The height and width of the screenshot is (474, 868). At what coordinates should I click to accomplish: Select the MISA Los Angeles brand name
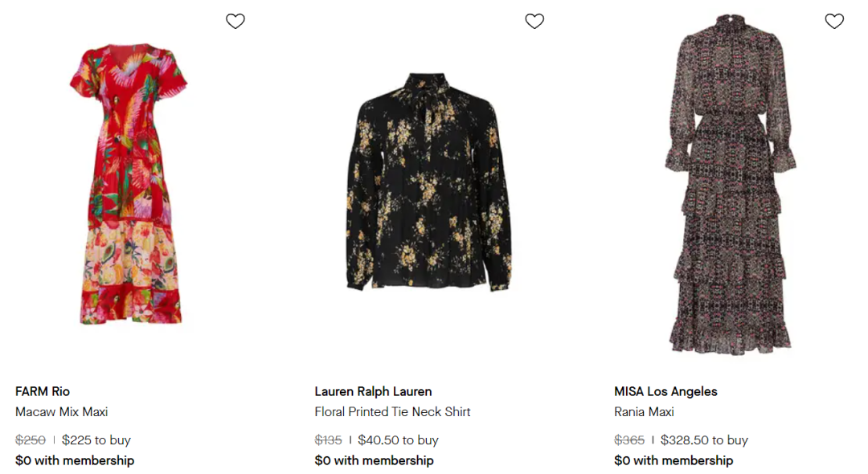[665, 391]
